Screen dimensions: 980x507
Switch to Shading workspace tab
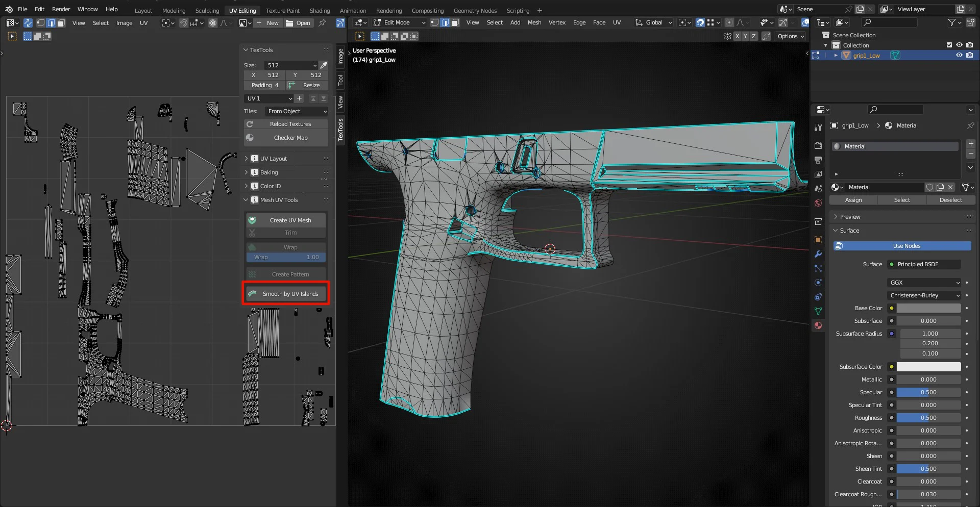[x=320, y=10]
